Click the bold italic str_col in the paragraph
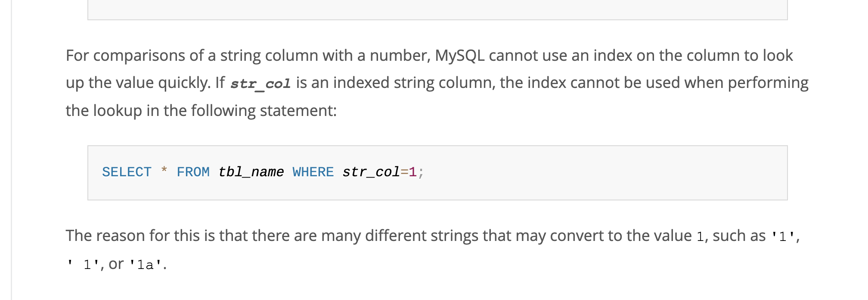The width and height of the screenshot is (868, 300). (x=260, y=83)
